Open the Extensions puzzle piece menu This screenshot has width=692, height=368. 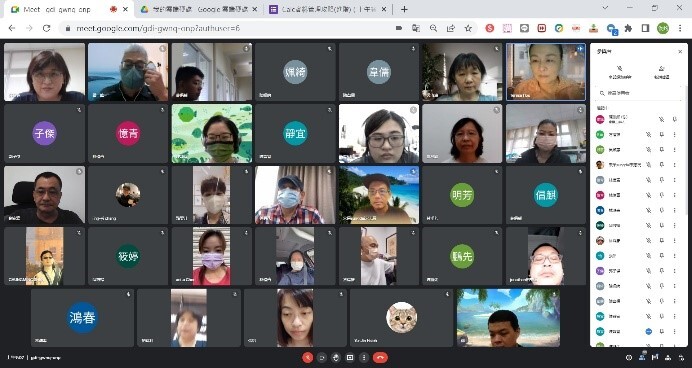click(628, 28)
